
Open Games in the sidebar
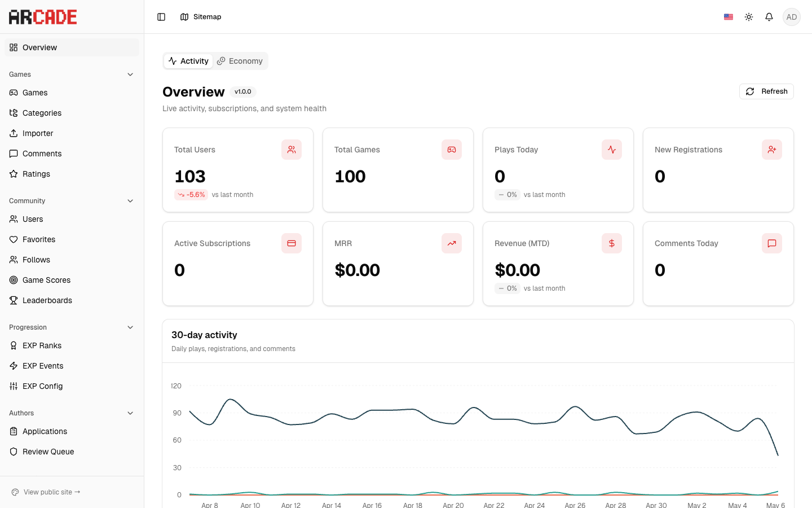(72, 93)
